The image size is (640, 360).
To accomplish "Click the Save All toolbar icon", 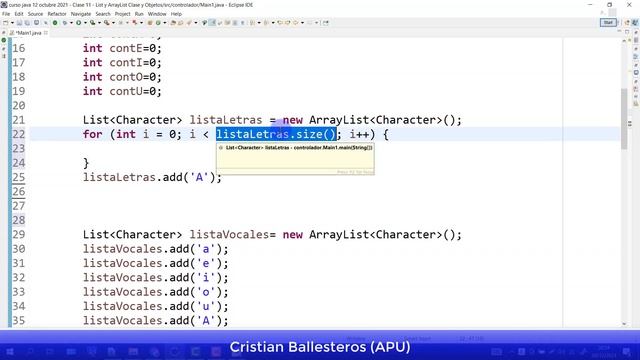I will (27, 23).
